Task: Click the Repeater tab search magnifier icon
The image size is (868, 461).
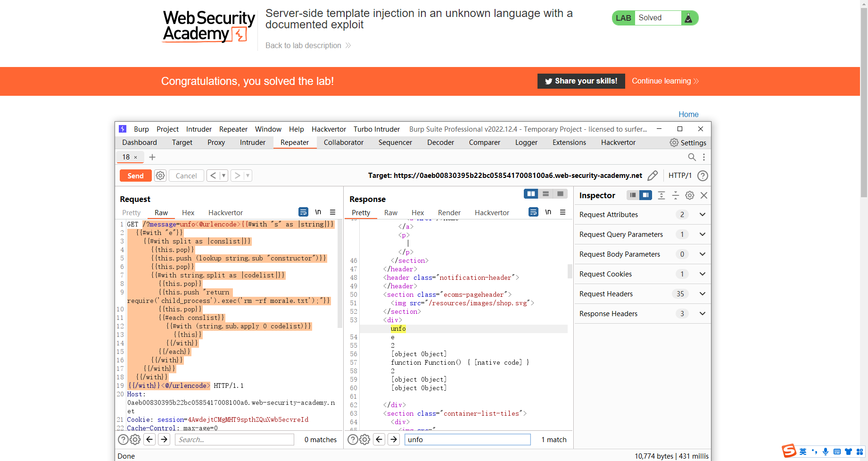Action: (692, 157)
